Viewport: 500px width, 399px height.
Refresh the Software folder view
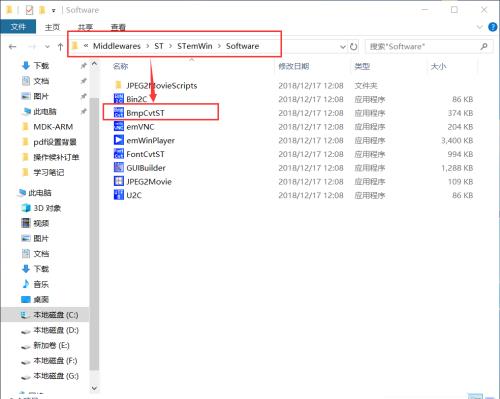[x=354, y=47]
